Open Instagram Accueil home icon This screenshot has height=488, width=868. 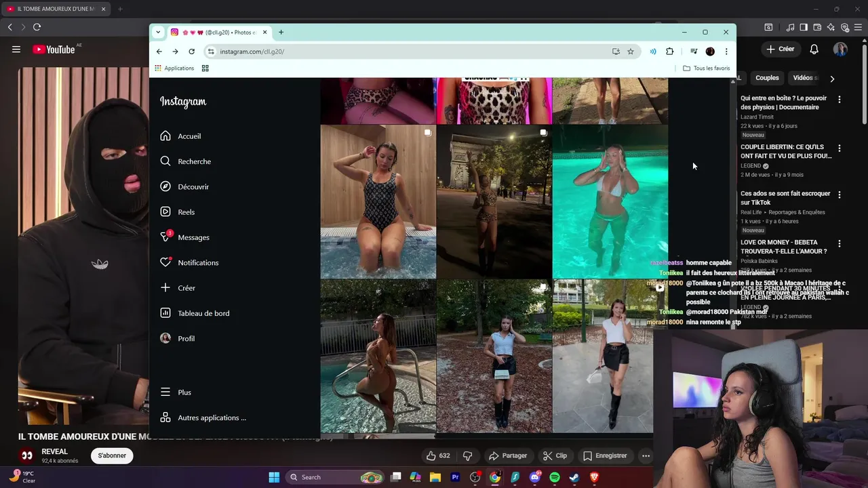(x=165, y=136)
